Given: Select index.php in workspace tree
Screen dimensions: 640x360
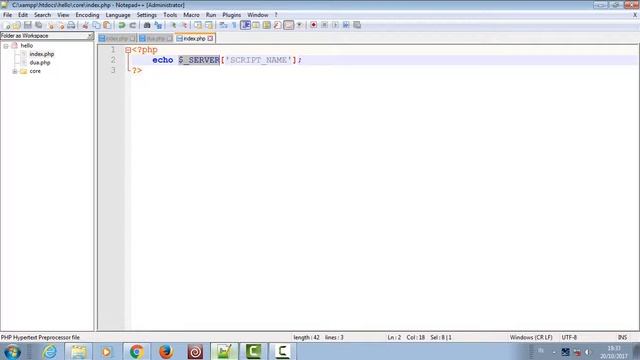Looking at the screenshot, I should coord(42,54).
